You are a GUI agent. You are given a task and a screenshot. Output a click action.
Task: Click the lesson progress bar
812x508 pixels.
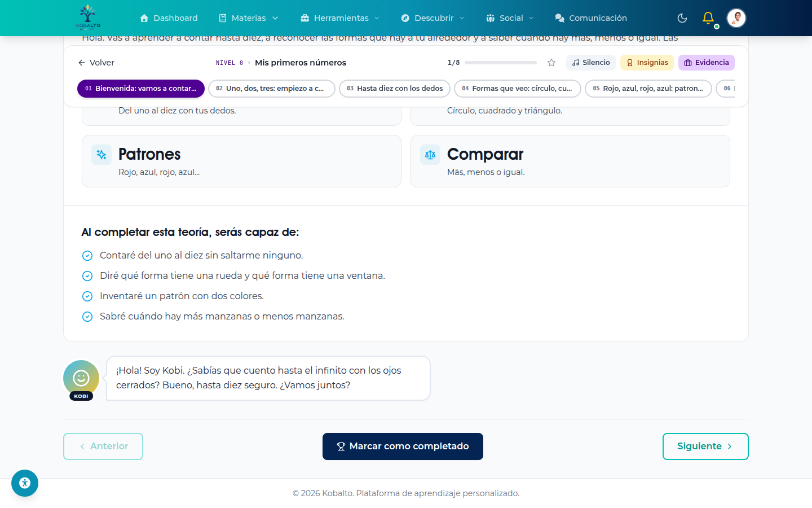point(501,63)
